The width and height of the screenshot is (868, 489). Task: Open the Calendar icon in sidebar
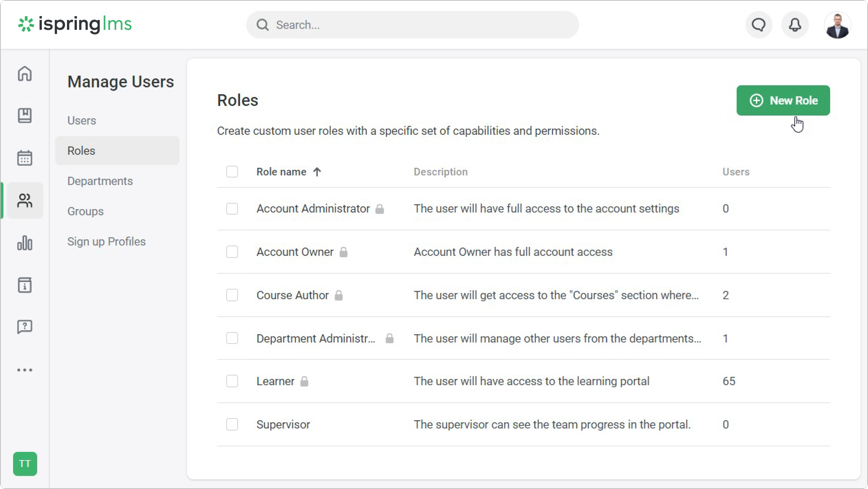(25, 158)
